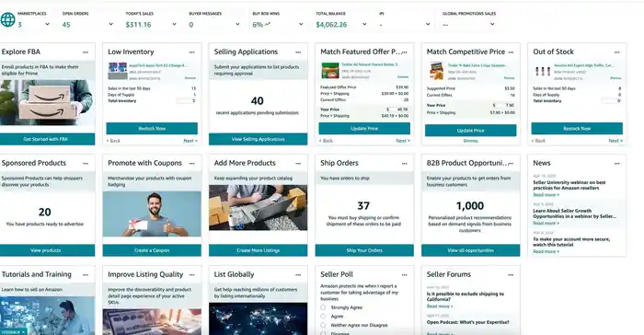Expand the Global Promotions Sales dropdown

pos(492,24)
